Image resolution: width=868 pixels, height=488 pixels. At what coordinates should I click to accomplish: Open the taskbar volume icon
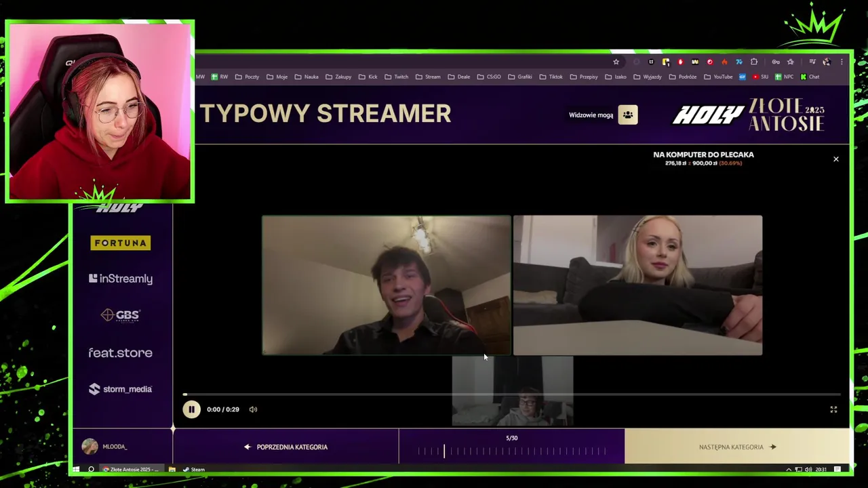point(808,469)
